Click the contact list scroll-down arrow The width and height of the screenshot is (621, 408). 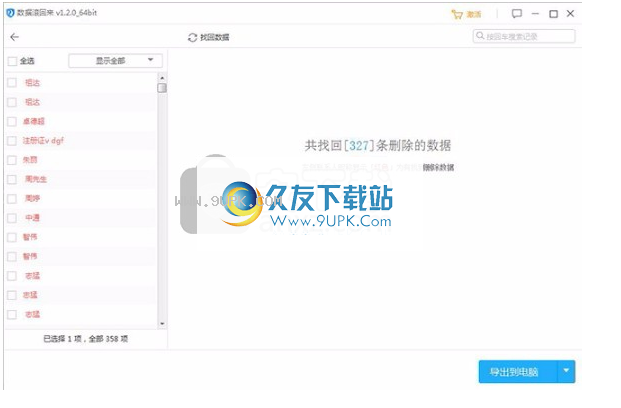click(162, 324)
